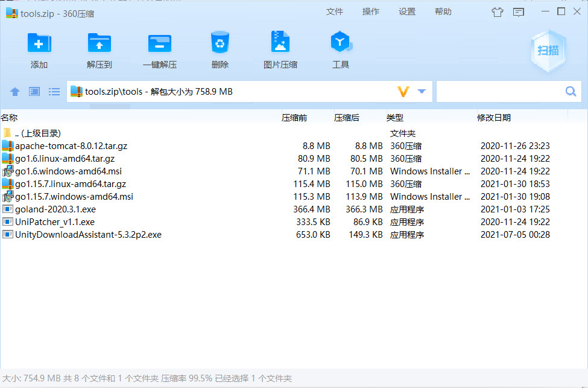Open the skin (shirt) icon in title bar
Image resolution: width=588 pixels, height=388 pixels.
pyautogui.click(x=498, y=12)
